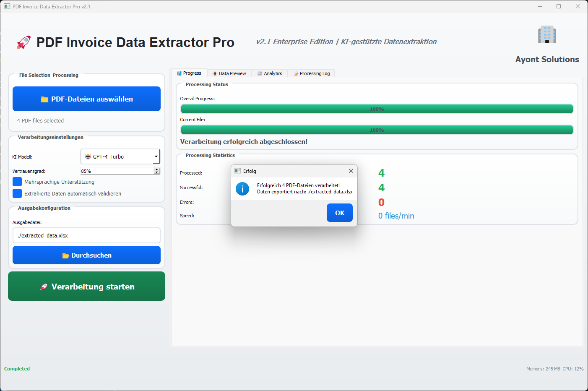The image size is (588, 391).
Task: Click the rocket logo icon beside the title
Action: pyautogui.click(x=23, y=42)
